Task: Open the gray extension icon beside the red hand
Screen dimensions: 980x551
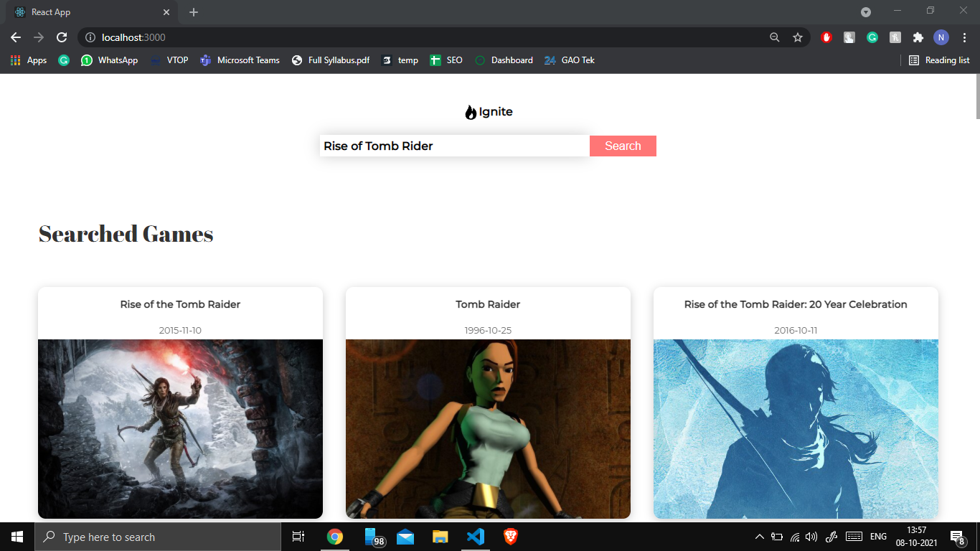Action: pyautogui.click(x=849, y=37)
